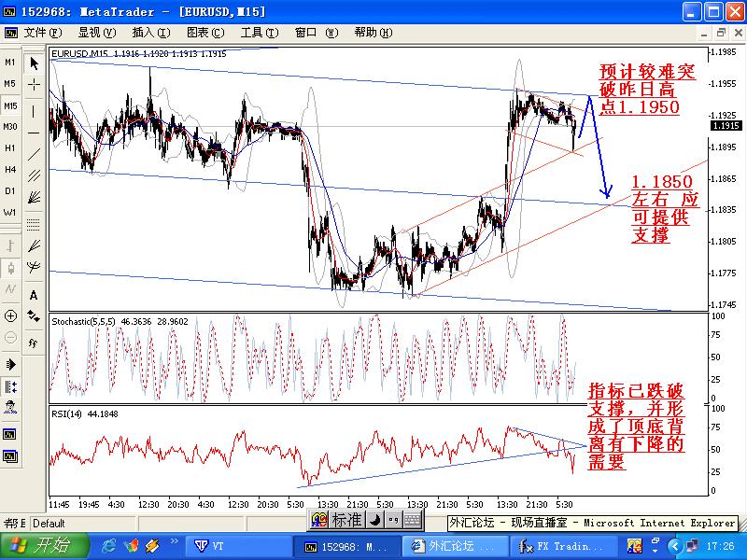Switch chart to W1 weekly timeframe
The image size is (747, 560).
pos(10,213)
